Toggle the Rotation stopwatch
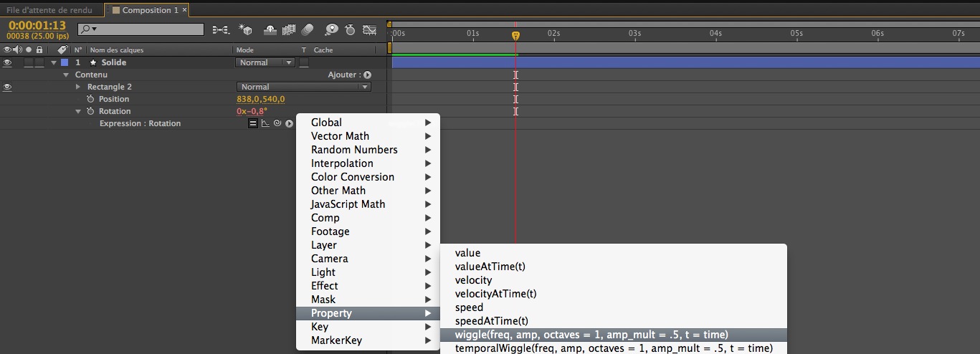The width and height of the screenshot is (980, 354). tap(90, 111)
